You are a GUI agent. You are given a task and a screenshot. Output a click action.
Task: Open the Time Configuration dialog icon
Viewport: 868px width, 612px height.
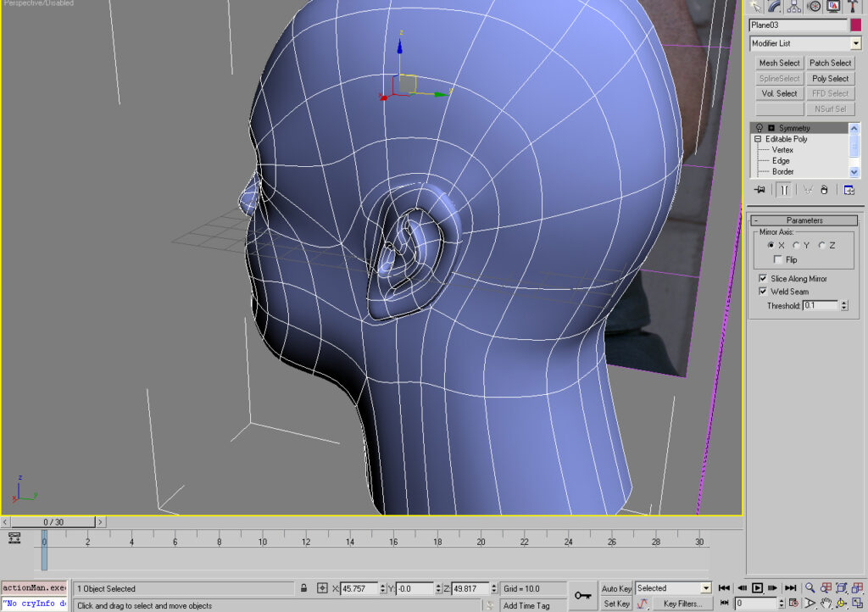click(795, 604)
